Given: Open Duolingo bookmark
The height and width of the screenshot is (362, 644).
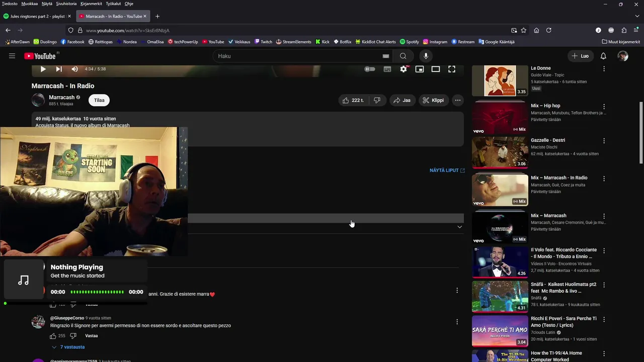Looking at the screenshot, I should [45, 42].
